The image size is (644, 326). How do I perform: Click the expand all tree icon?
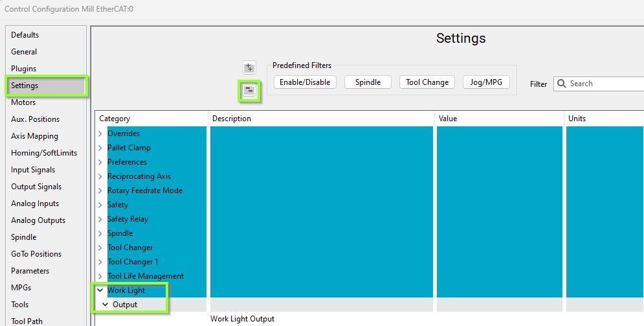pyautogui.click(x=249, y=67)
